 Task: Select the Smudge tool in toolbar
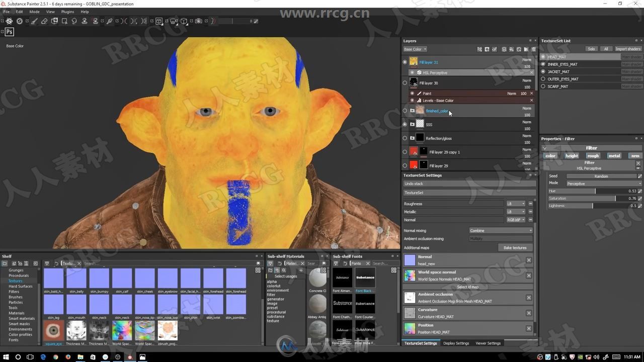pyautogui.click(x=74, y=21)
